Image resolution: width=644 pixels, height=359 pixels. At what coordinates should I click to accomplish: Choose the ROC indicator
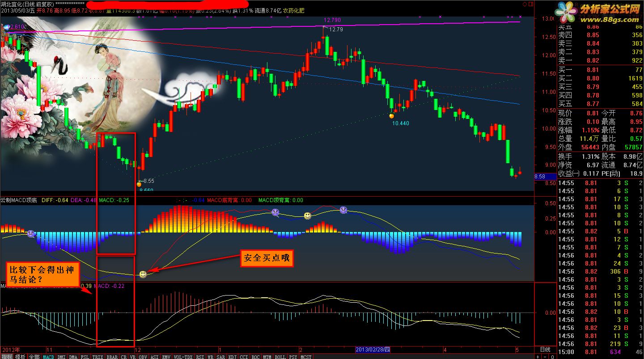(x=256, y=357)
